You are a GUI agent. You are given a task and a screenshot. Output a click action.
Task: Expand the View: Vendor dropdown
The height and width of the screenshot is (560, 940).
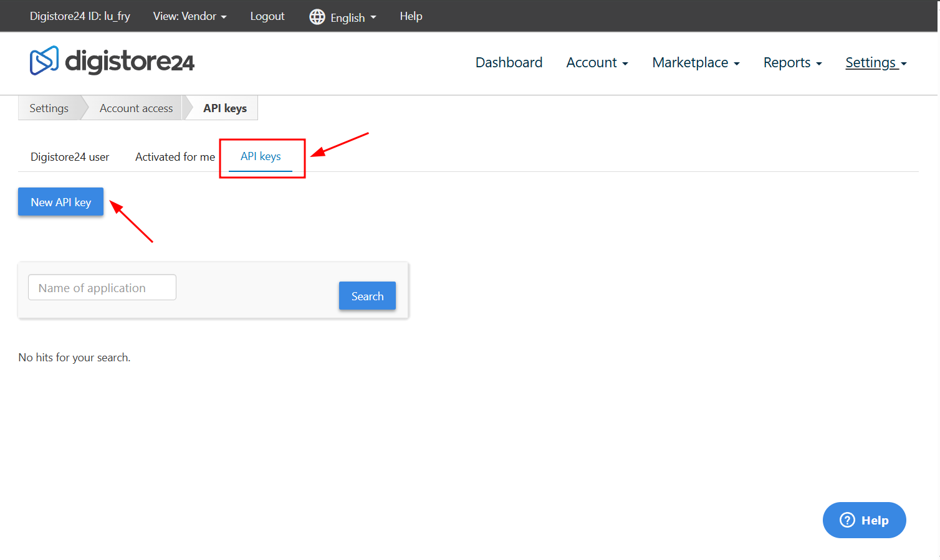click(190, 16)
